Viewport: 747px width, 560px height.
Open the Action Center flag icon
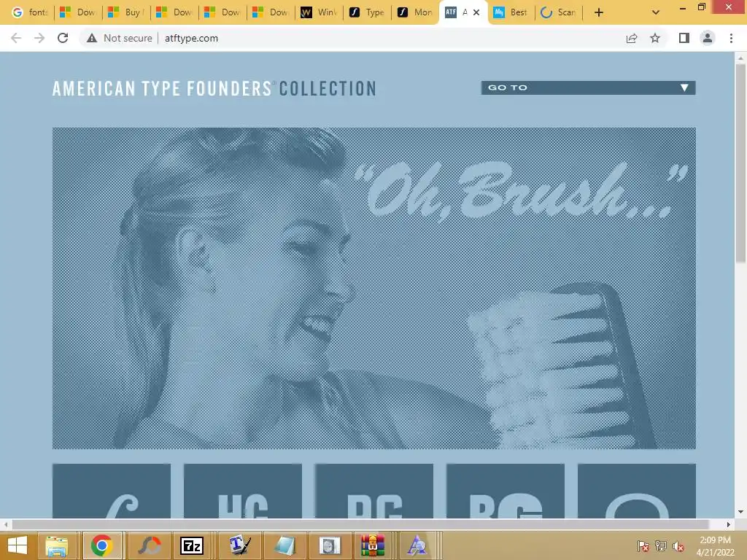click(643, 546)
